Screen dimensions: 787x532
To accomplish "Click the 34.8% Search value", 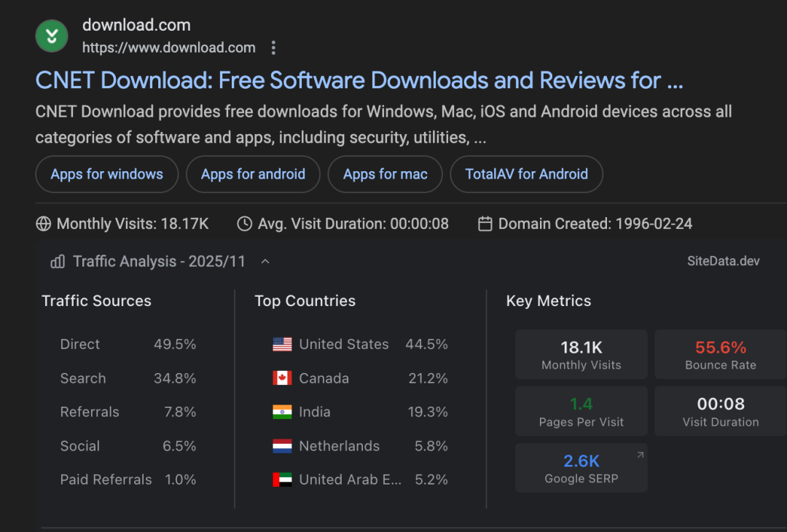I will pos(175,378).
